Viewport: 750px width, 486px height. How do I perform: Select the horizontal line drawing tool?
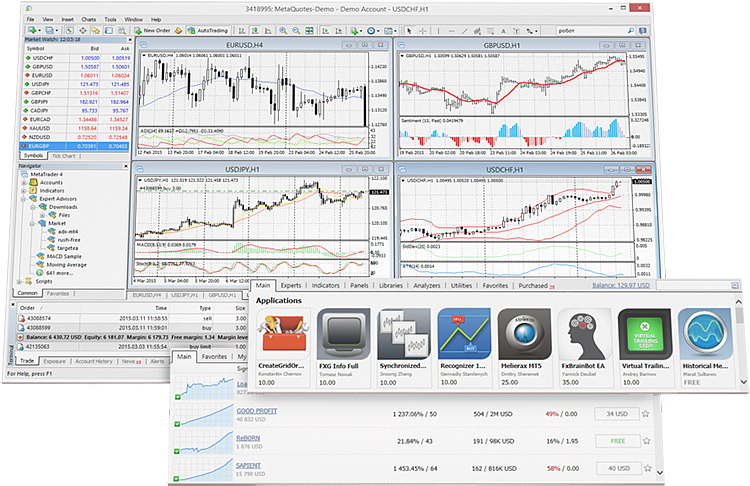click(x=452, y=31)
